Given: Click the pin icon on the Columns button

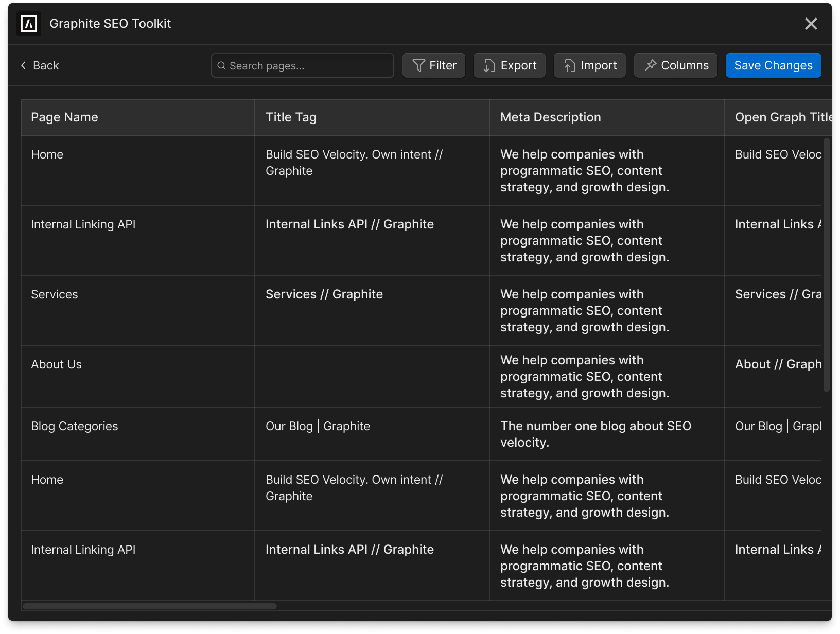Looking at the screenshot, I should pos(651,65).
